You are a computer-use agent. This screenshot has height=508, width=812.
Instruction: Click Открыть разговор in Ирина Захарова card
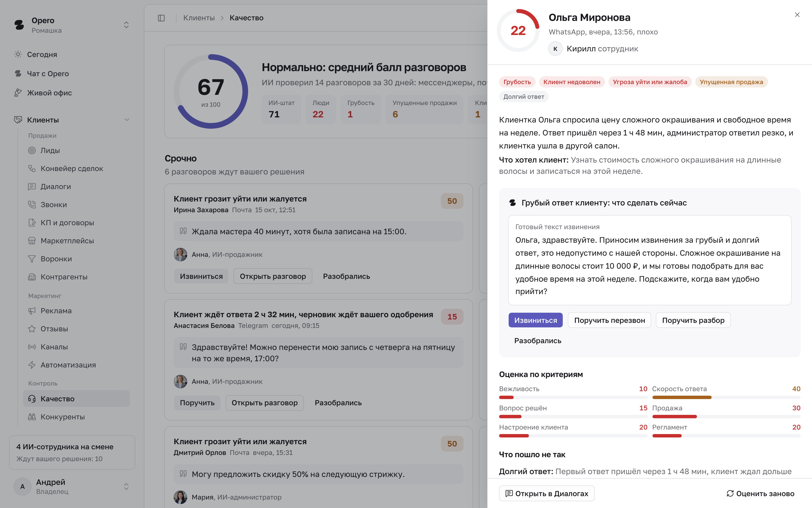click(272, 276)
